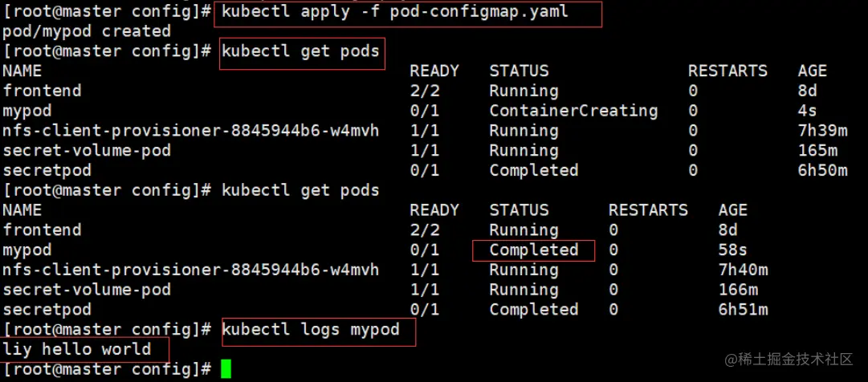This screenshot has height=382, width=868.
Task: Select the 7h40m age value
Action: coord(743,270)
